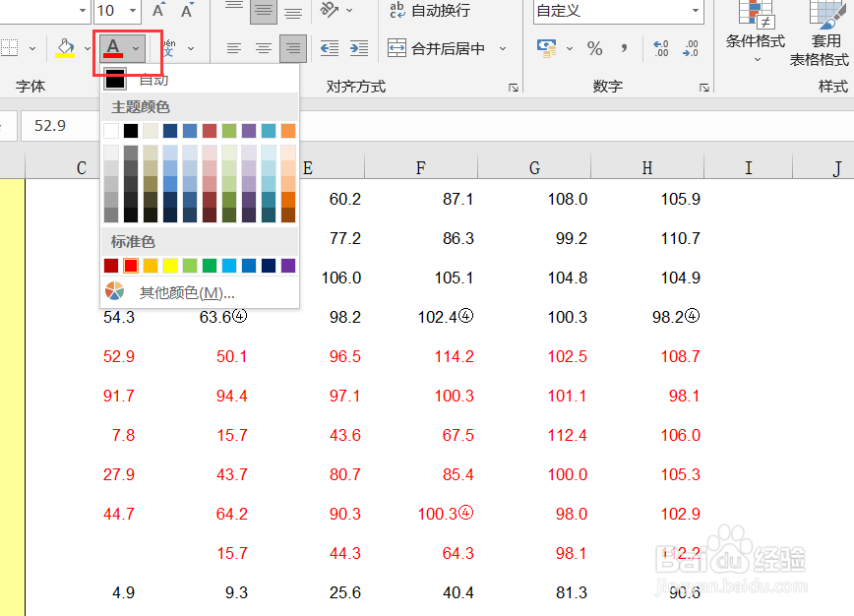Click the font color A button
Image resolution: width=854 pixels, height=616 pixels.
[113, 48]
